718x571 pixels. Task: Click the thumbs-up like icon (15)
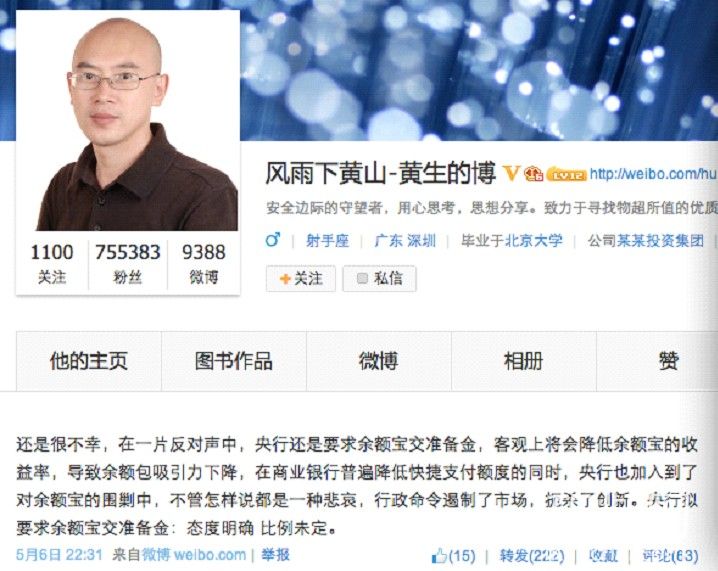point(439,556)
